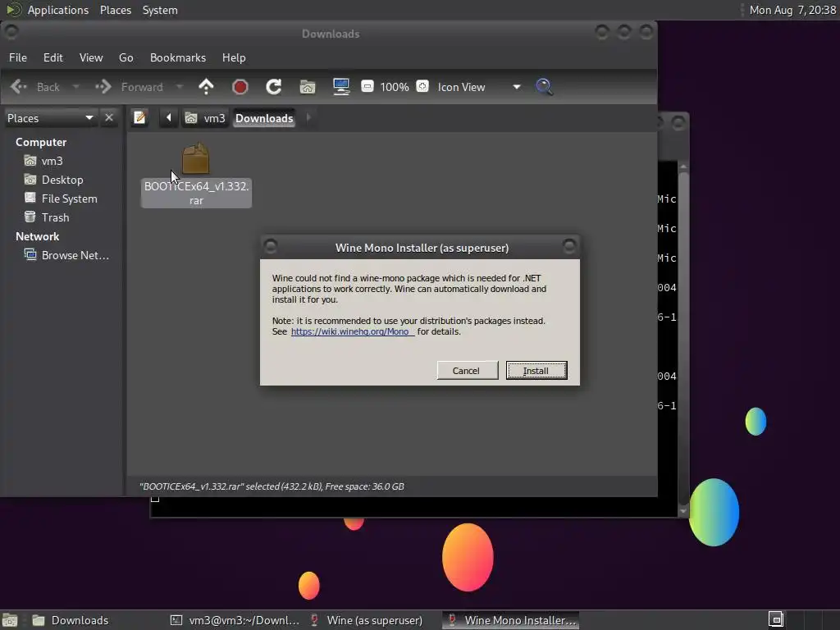Select the BOOTICEx64_v1.332.rar archive file
This screenshot has height=630, width=840.
(x=196, y=175)
